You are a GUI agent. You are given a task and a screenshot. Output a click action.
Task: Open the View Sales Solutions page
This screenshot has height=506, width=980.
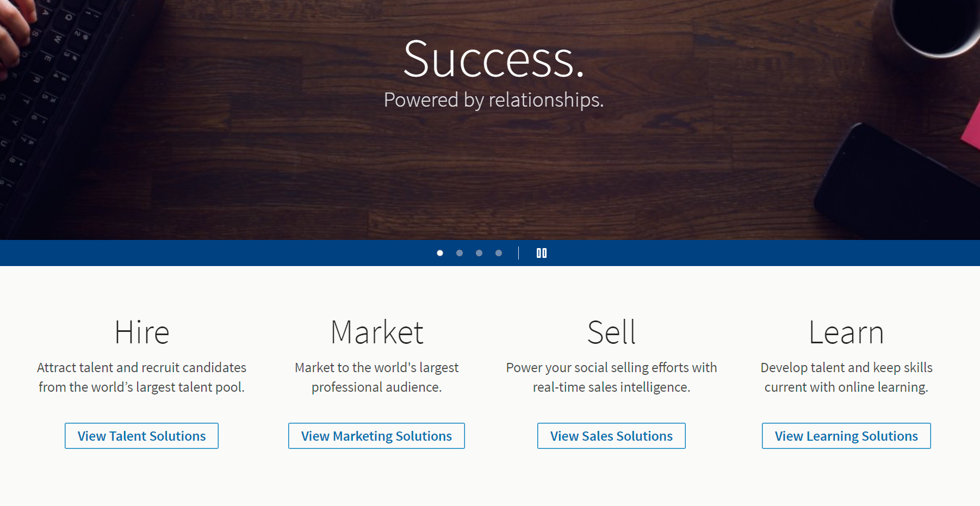point(611,436)
